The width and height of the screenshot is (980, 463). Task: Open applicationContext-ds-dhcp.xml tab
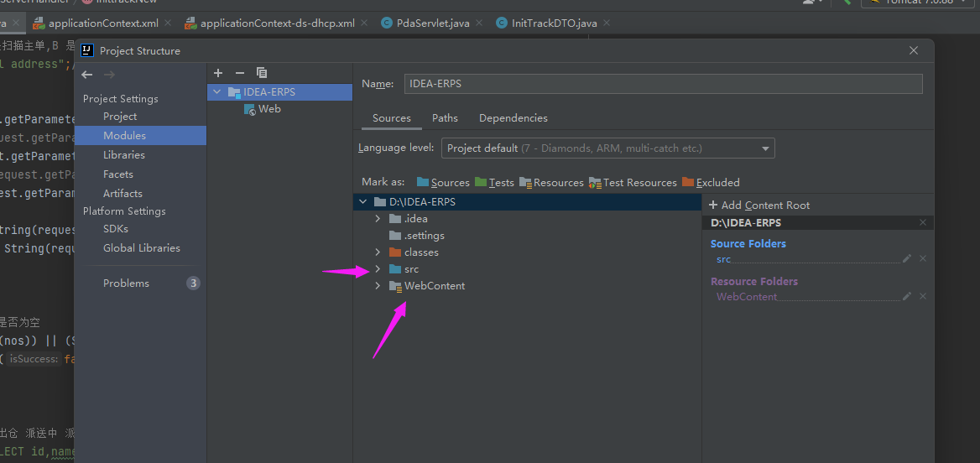278,23
